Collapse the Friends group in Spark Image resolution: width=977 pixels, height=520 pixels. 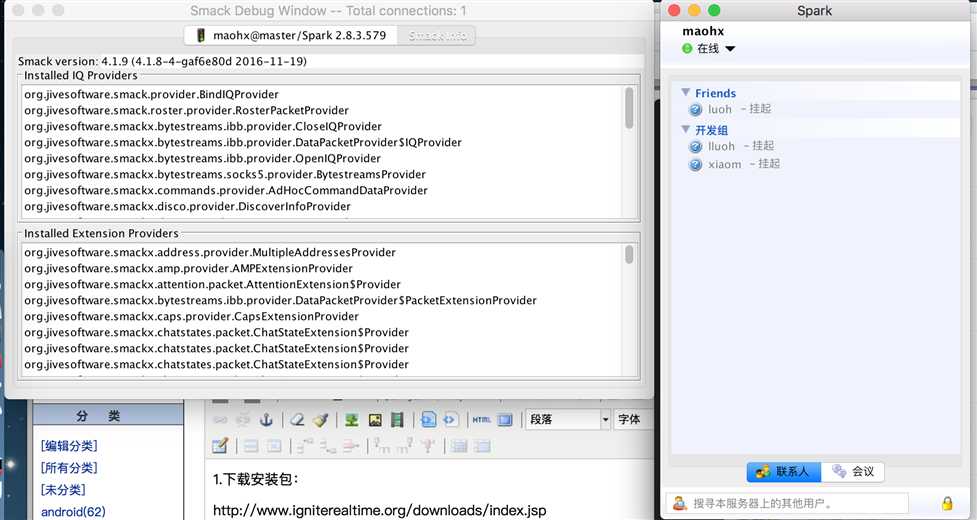coord(685,92)
